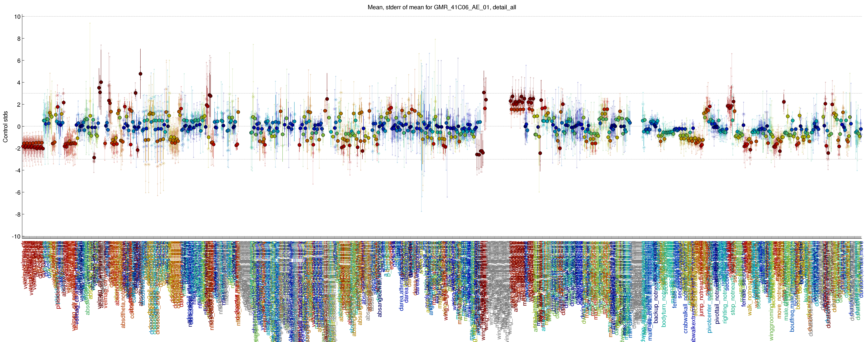
Task: Click the y-axis tick label '-6'
Action: [18, 192]
